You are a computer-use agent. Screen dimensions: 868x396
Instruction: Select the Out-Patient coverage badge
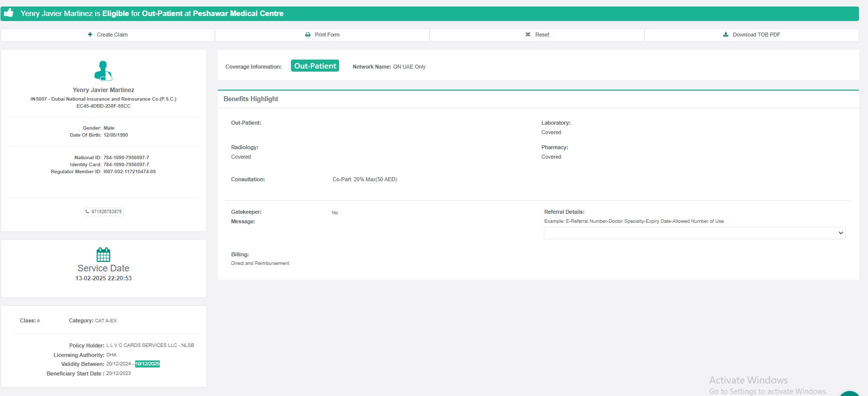point(315,66)
